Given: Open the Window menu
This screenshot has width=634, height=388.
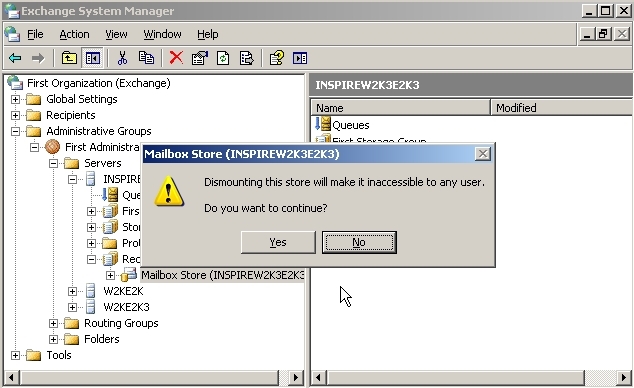Looking at the screenshot, I should coord(162,34).
